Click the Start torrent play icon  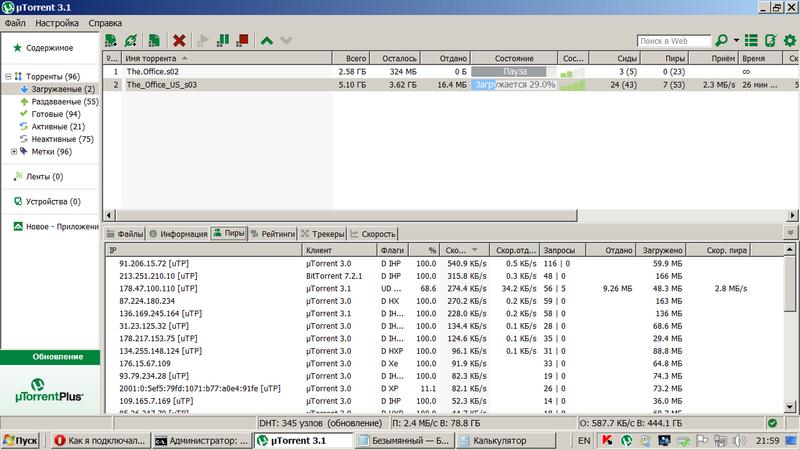point(203,40)
